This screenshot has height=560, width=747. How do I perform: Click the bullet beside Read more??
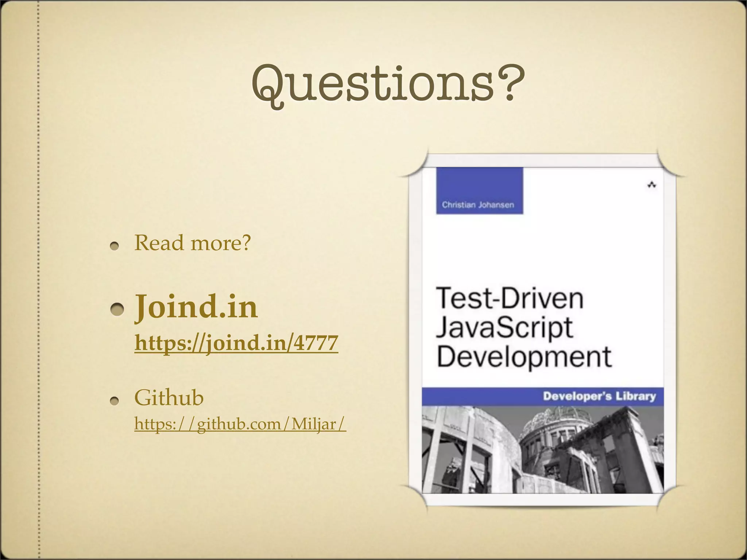115,246
